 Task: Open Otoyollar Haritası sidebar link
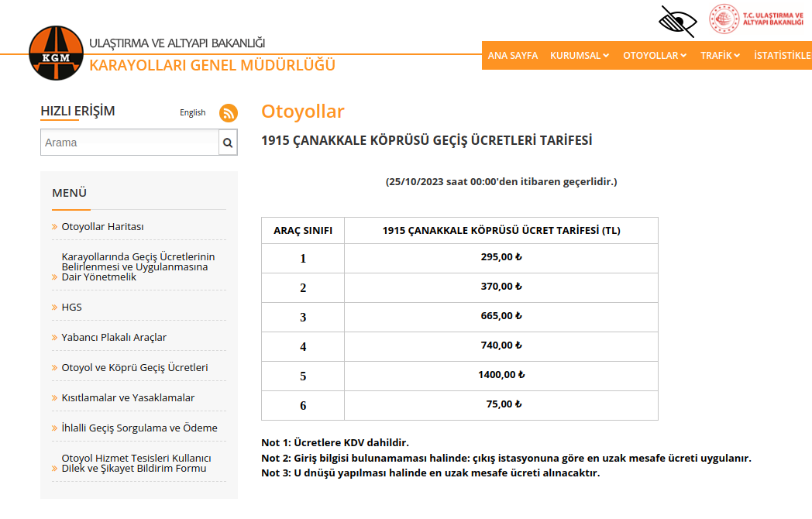(x=102, y=227)
